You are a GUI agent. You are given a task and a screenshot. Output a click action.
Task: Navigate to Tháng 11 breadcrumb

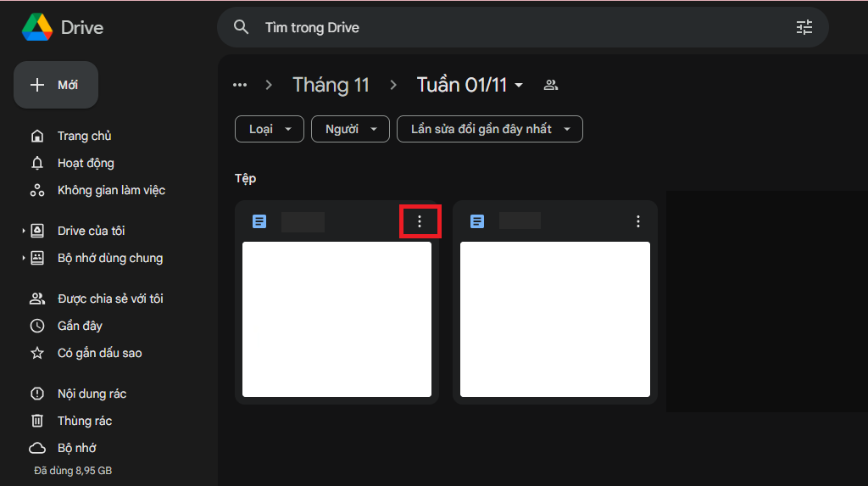click(x=331, y=85)
